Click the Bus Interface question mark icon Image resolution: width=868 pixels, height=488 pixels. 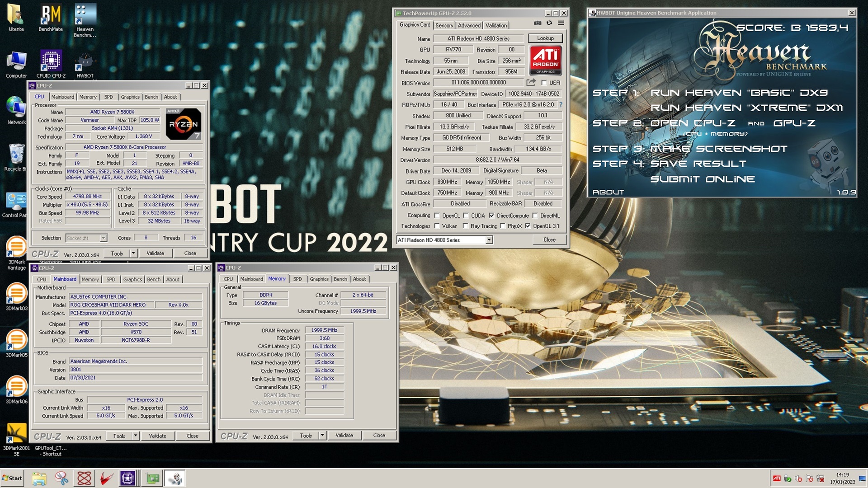coord(561,104)
